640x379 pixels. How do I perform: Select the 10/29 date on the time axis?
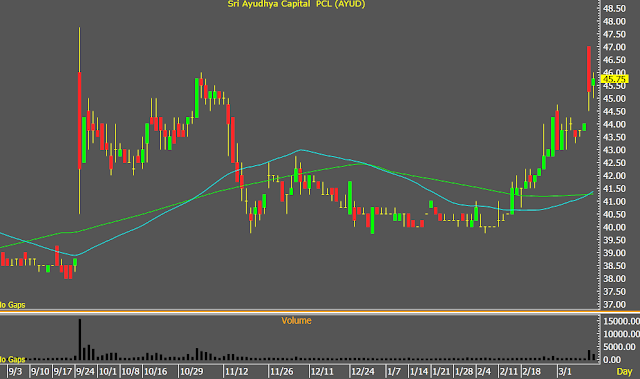(x=191, y=372)
